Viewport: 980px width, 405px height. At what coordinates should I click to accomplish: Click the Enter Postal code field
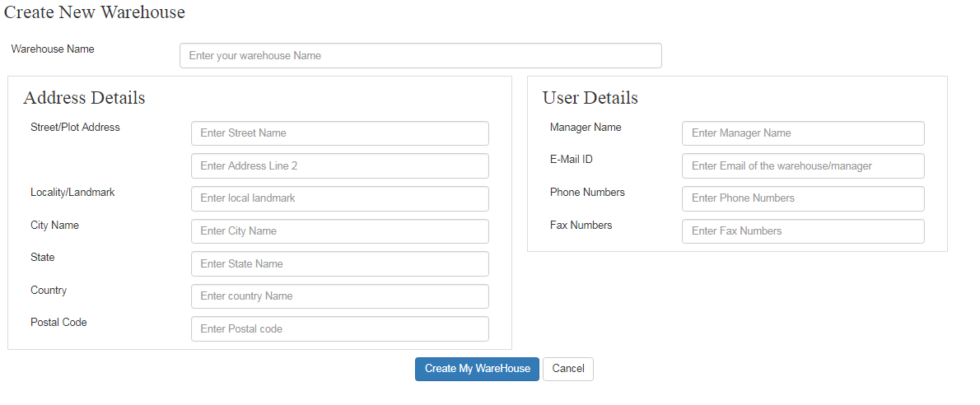coord(339,328)
